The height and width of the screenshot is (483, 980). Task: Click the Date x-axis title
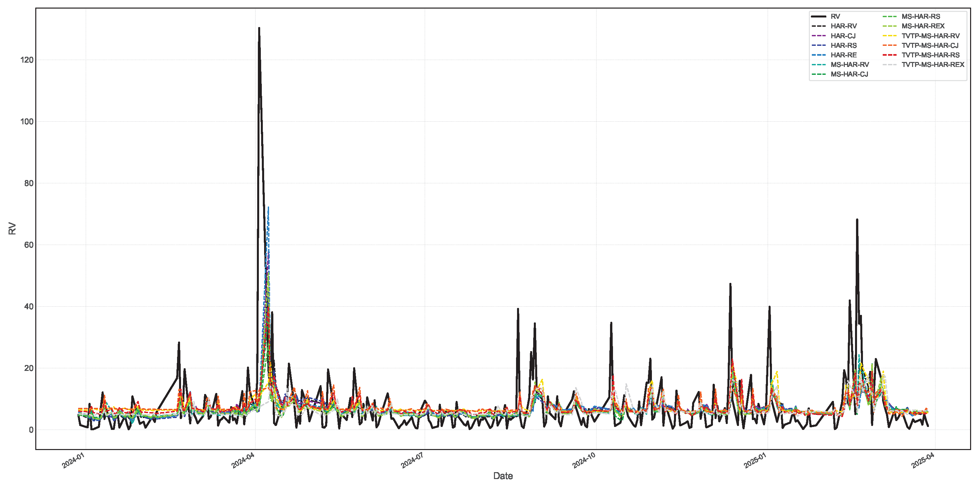click(503, 476)
